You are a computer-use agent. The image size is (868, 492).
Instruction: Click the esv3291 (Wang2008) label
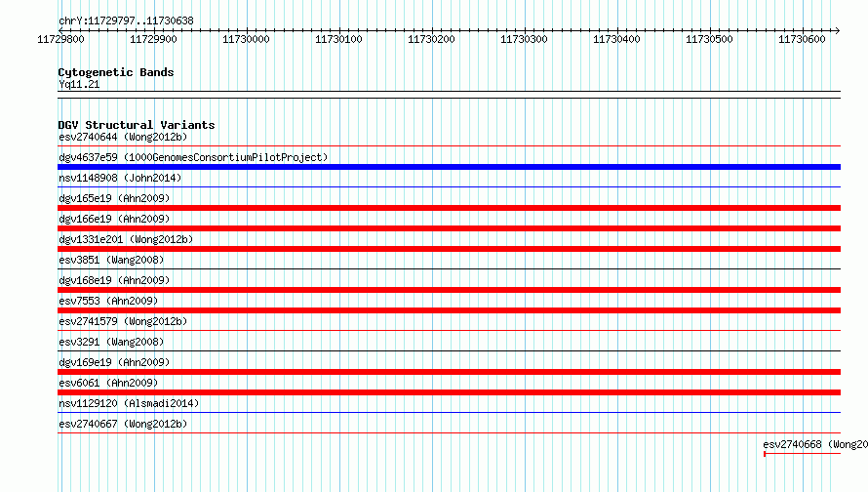pos(111,342)
